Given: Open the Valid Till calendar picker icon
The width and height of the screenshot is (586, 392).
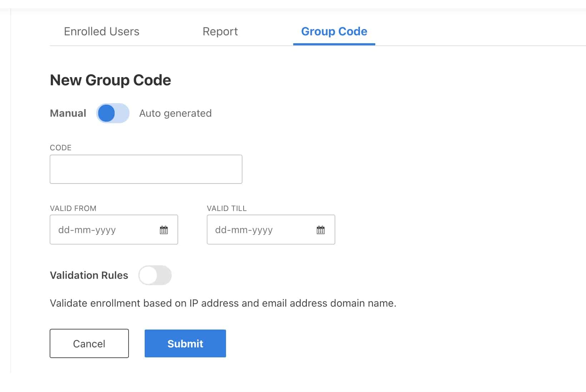Looking at the screenshot, I should [x=321, y=230].
